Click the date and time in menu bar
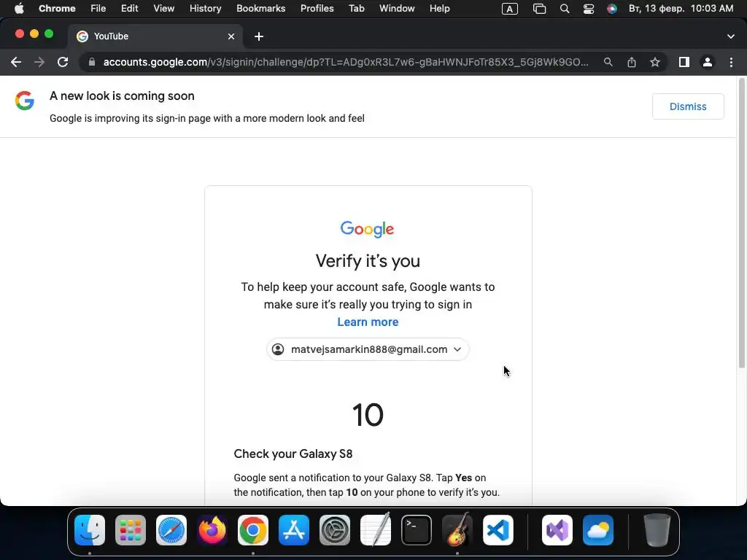 (681, 9)
